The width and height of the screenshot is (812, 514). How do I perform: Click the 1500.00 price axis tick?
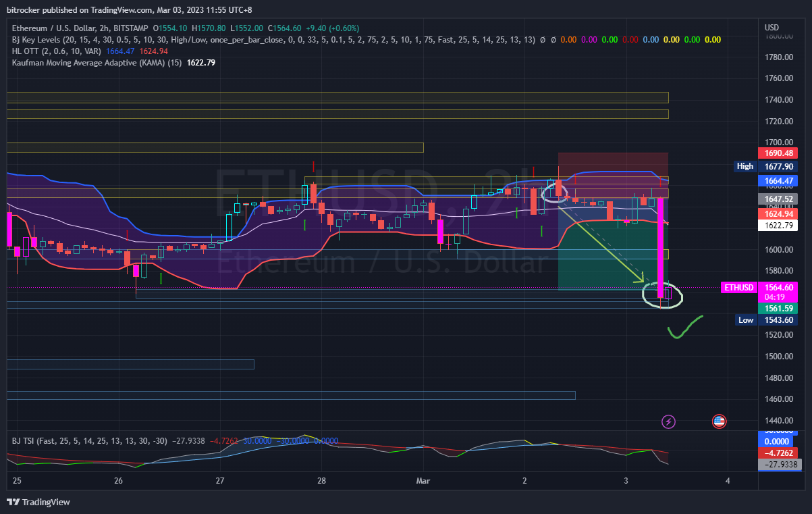point(778,357)
